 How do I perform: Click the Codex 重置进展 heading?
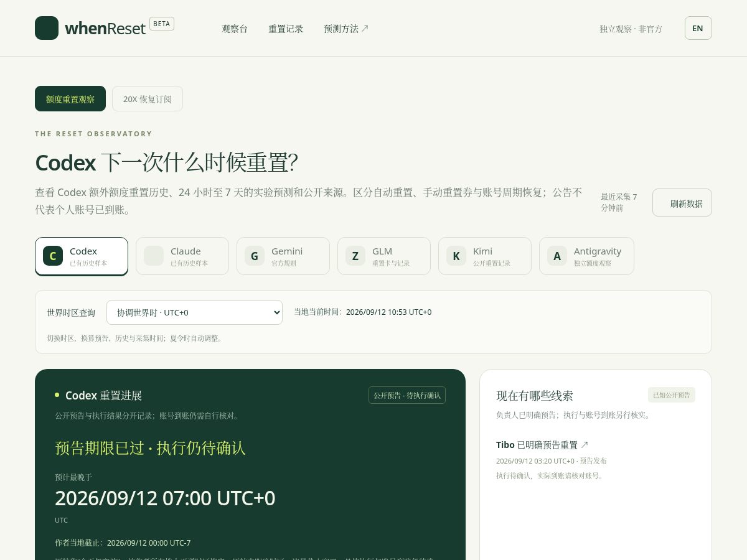click(x=103, y=396)
